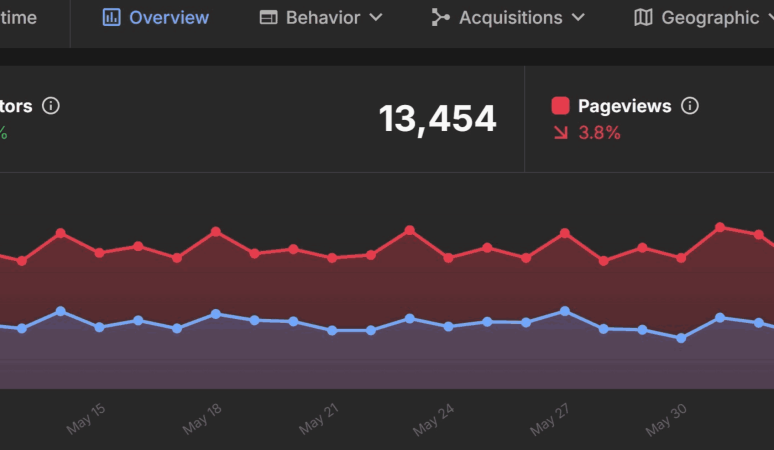Screen dimensions: 774x450
Task: Switch to the Overview tab label
Action: (x=169, y=18)
